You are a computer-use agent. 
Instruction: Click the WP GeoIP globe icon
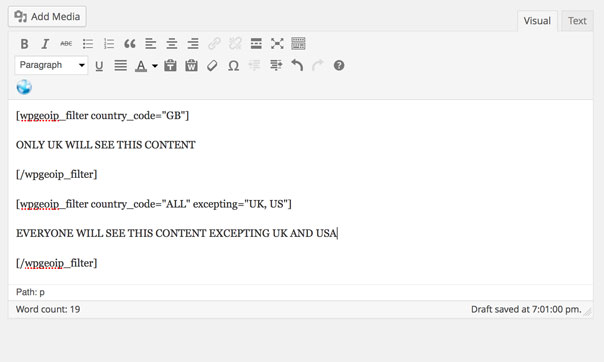(24, 87)
